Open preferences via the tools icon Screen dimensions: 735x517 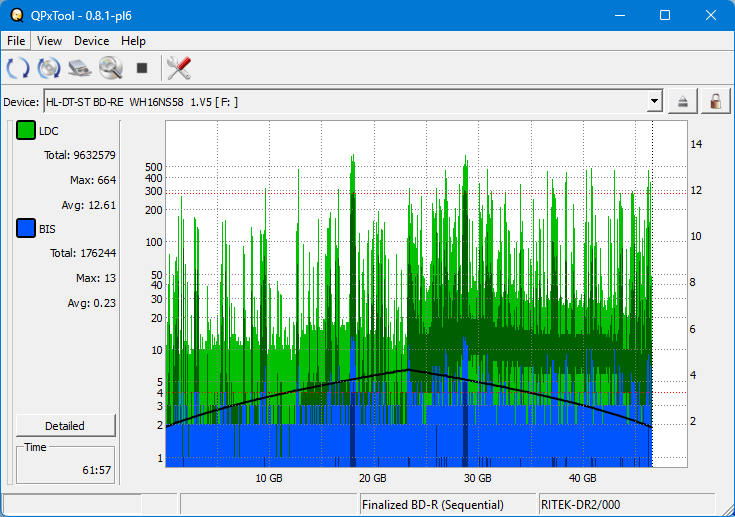point(179,68)
